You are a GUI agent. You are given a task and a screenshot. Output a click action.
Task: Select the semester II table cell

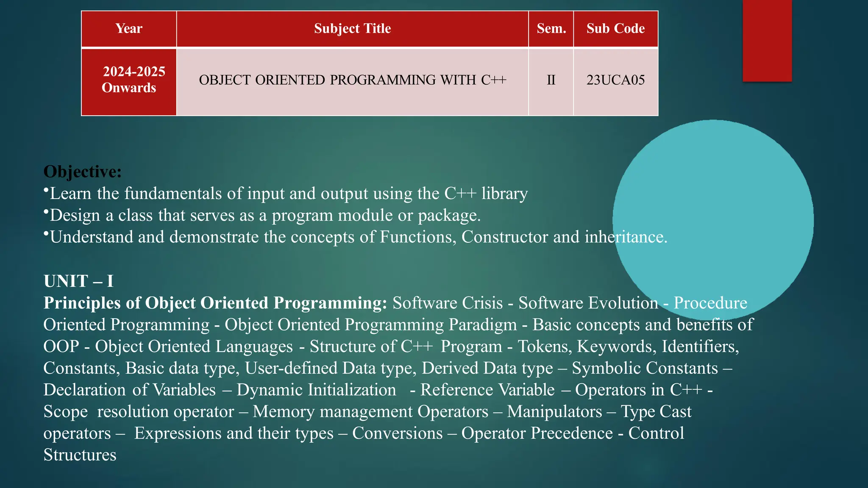(x=551, y=80)
